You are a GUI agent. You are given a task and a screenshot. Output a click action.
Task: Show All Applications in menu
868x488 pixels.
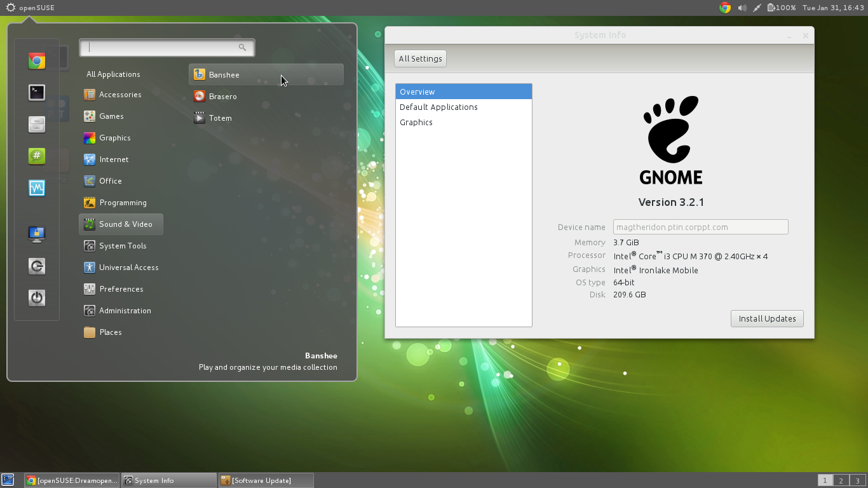pyautogui.click(x=113, y=74)
